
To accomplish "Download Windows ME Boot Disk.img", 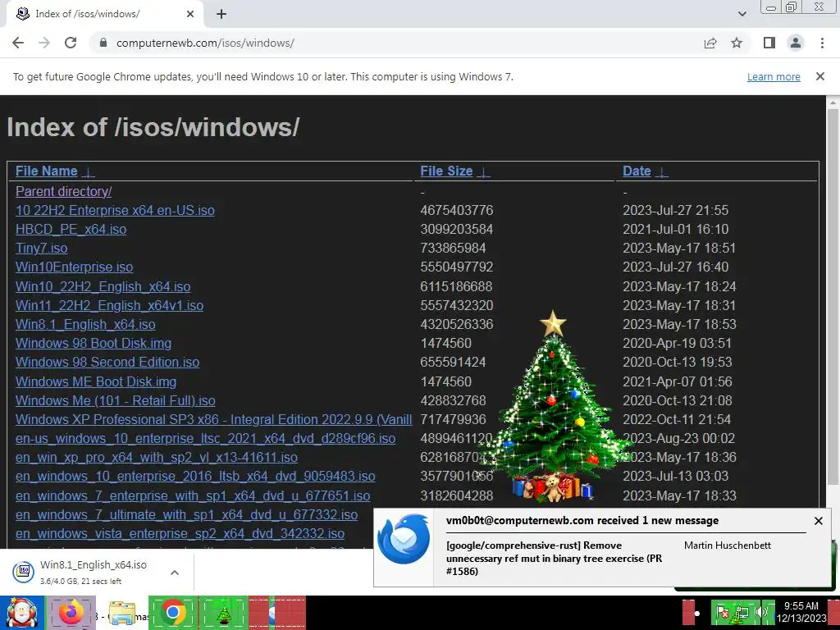I will (x=96, y=381).
